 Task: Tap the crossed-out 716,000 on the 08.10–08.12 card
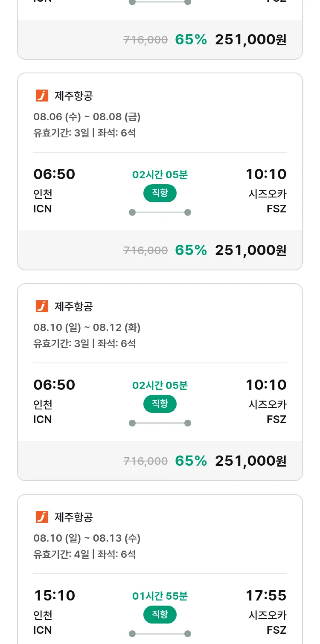pyautogui.click(x=145, y=461)
